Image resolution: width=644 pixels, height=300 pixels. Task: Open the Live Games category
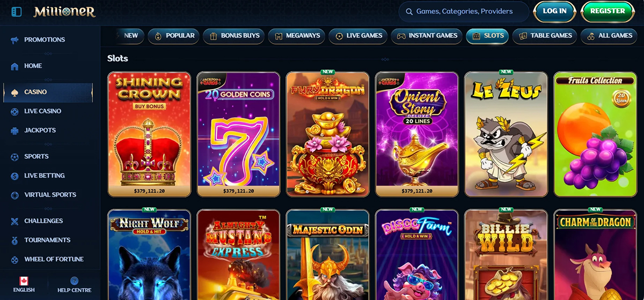358,36
